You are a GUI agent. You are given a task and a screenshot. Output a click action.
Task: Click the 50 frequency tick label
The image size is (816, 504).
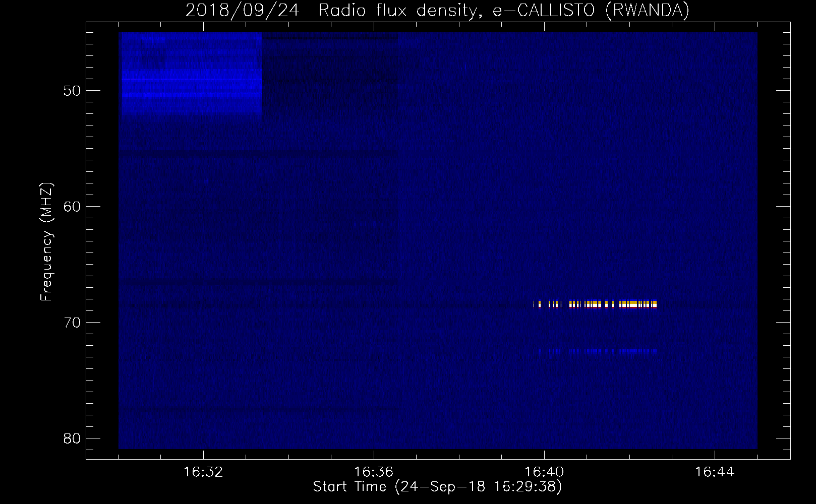pos(72,91)
